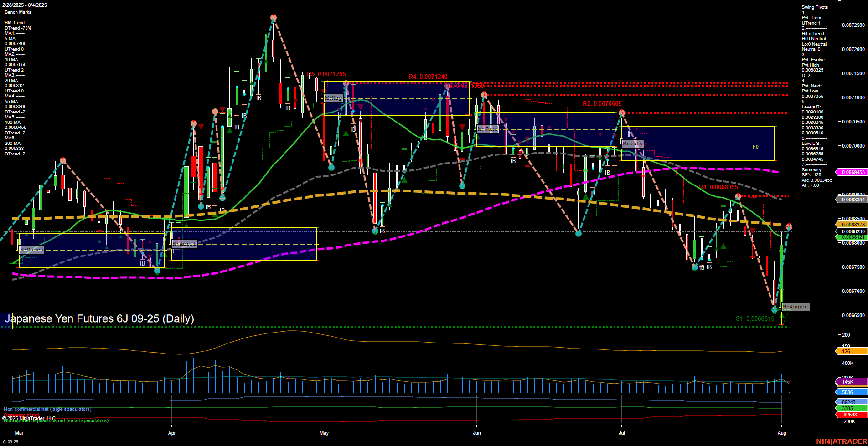This screenshot has height=446, width=868.
Task: Click the Bench Marks heading
Action: [18, 12]
